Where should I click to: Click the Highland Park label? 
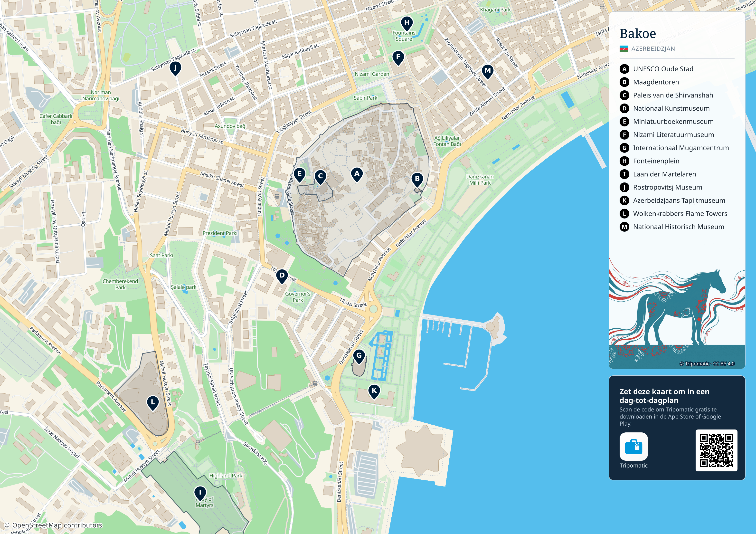pyautogui.click(x=226, y=476)
